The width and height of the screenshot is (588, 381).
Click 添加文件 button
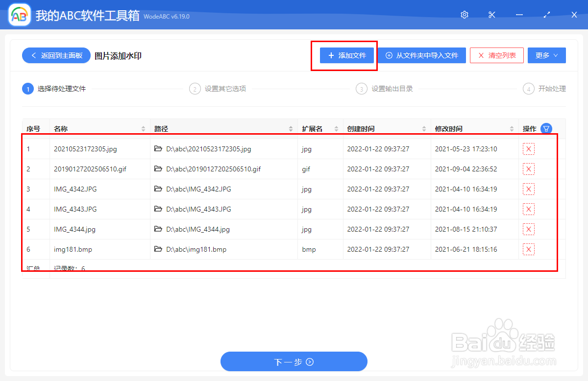[347, 55]
